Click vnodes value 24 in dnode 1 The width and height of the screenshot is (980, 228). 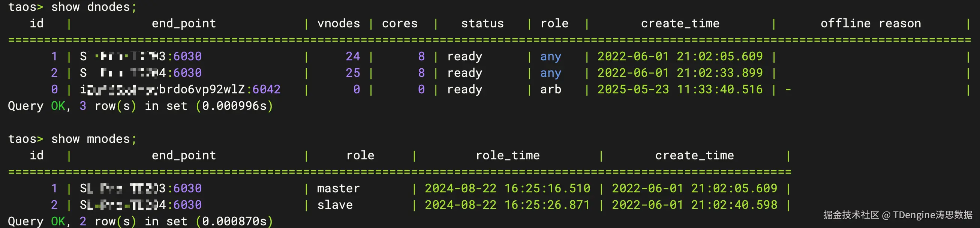click(x=352, y=56)
